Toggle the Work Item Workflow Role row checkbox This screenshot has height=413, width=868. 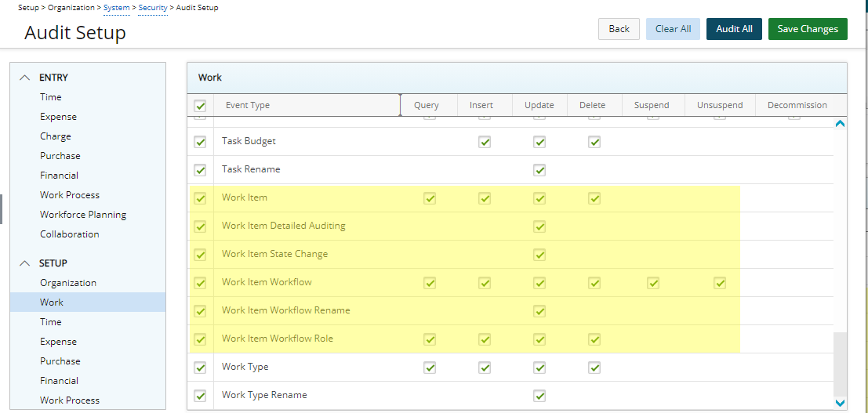click(201, 339)
